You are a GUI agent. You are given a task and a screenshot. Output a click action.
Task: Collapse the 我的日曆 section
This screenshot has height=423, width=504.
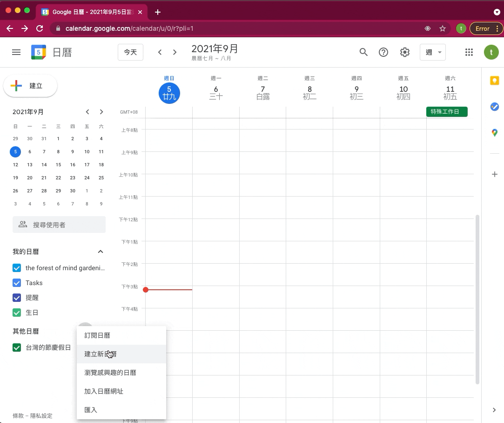101,252
